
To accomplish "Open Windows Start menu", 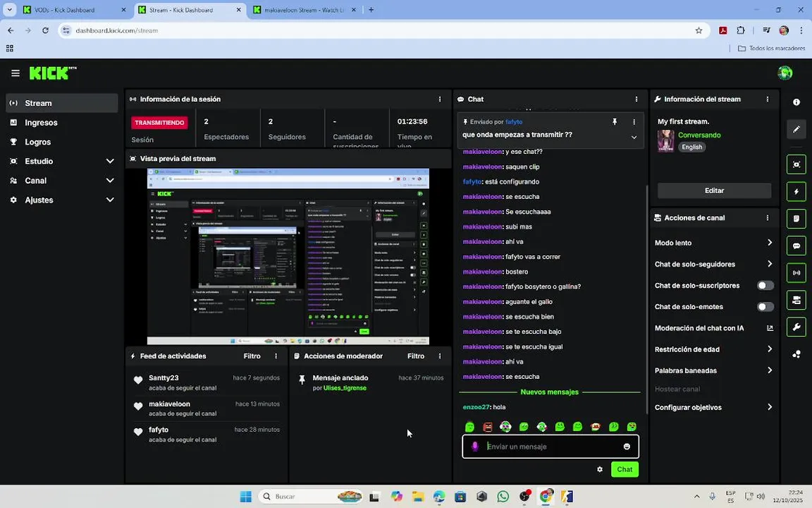I will tap(245, 497).
